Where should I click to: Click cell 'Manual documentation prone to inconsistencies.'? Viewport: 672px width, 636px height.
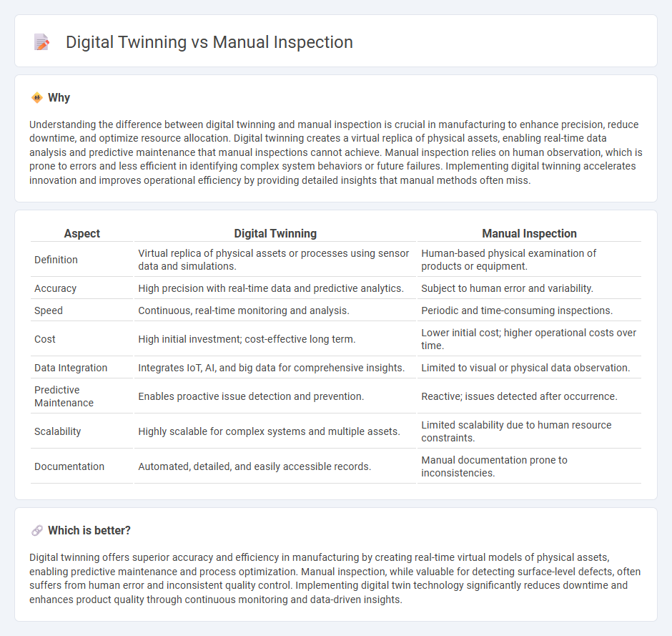pos(529,466)
